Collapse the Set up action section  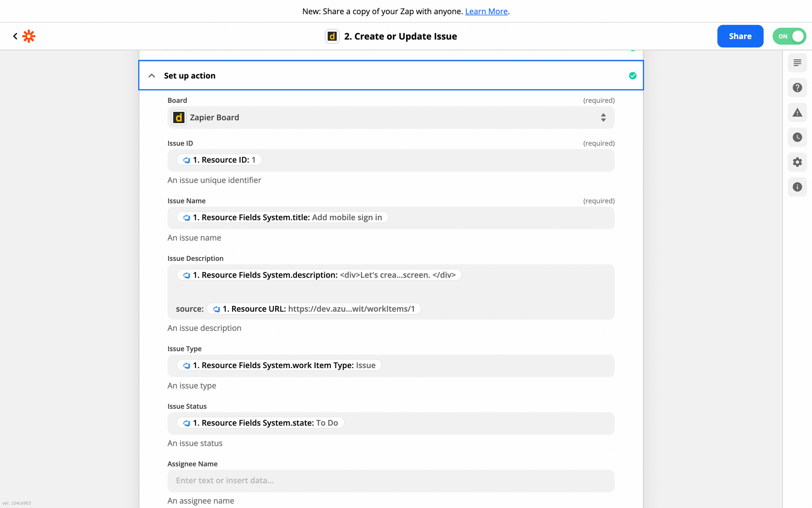[x=152, y=76]
